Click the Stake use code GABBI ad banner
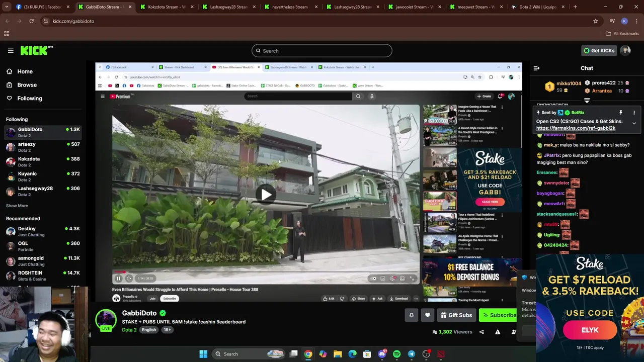 [x=490, y=179]
